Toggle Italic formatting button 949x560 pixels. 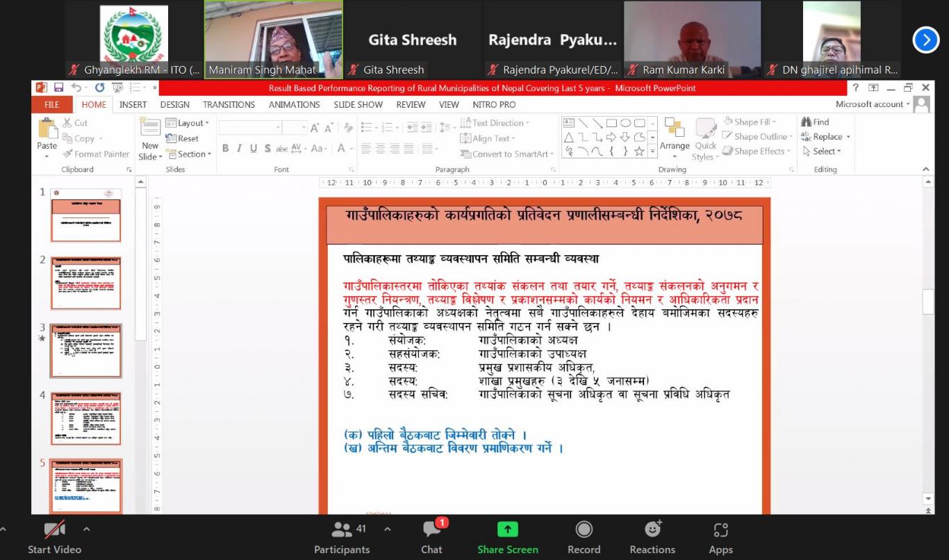240,149
